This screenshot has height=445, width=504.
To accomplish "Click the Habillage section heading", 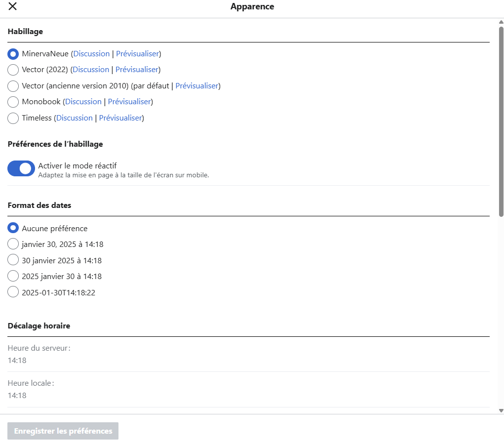I will click(25, 32).
